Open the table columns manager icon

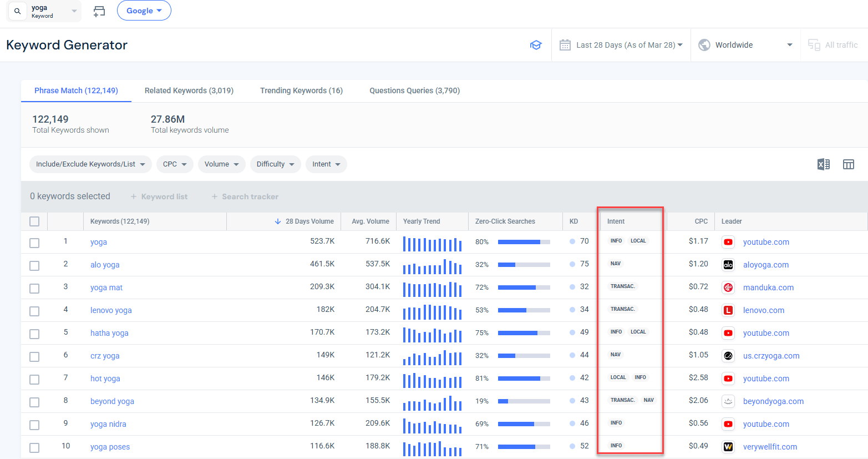(x=849, y=164)
